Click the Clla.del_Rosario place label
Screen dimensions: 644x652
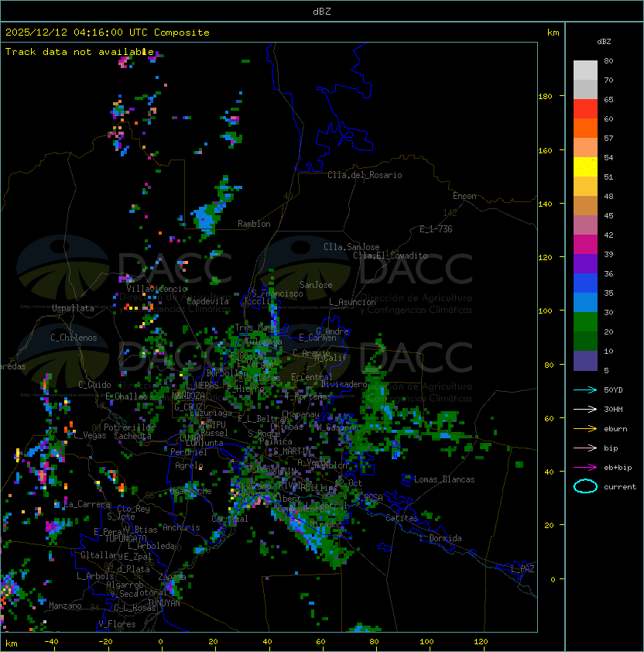(365, 175)
